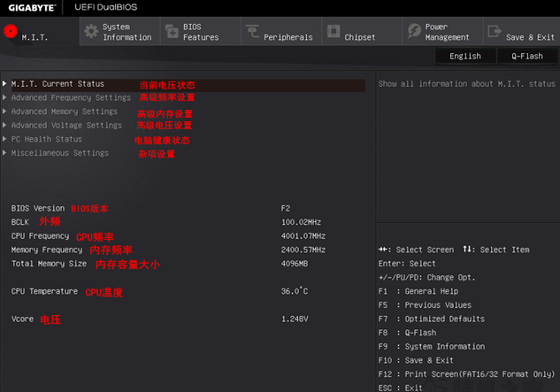Click the CPU temperature value 36.0°C
The image size is (560, 392).
[295, 291]
